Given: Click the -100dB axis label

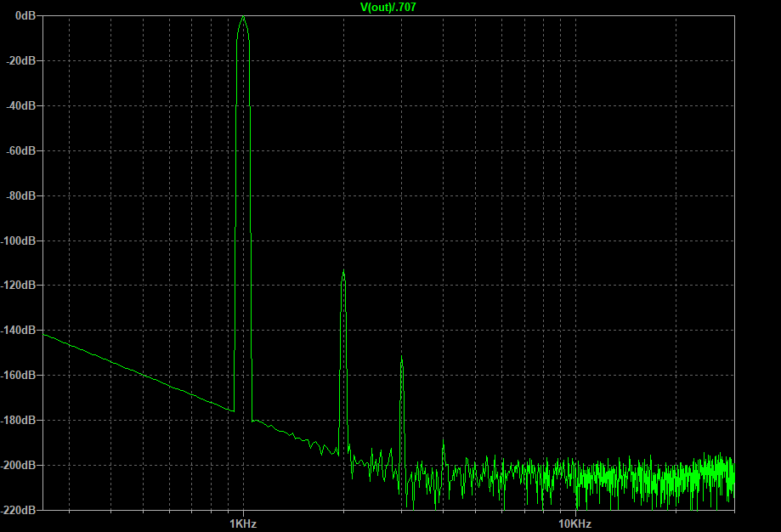Looking at the screenshot, I should click(19, 241).
